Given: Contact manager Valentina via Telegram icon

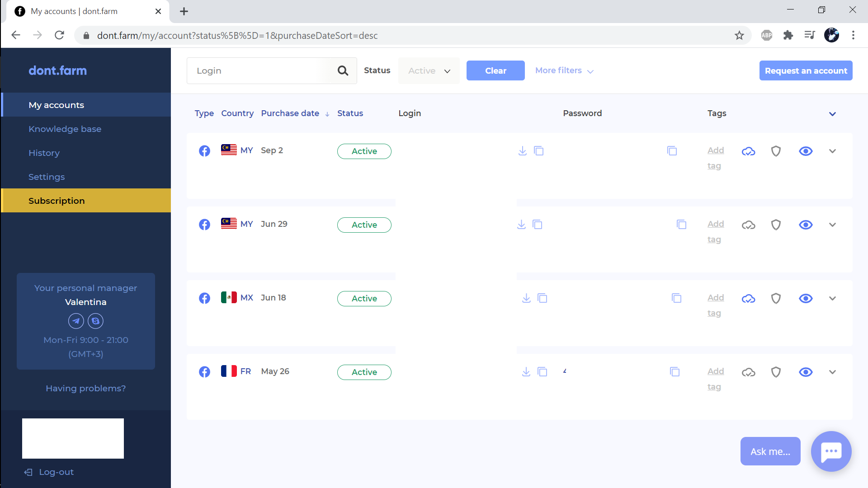Looking at the screenshot, I should (x=76, y=321).
